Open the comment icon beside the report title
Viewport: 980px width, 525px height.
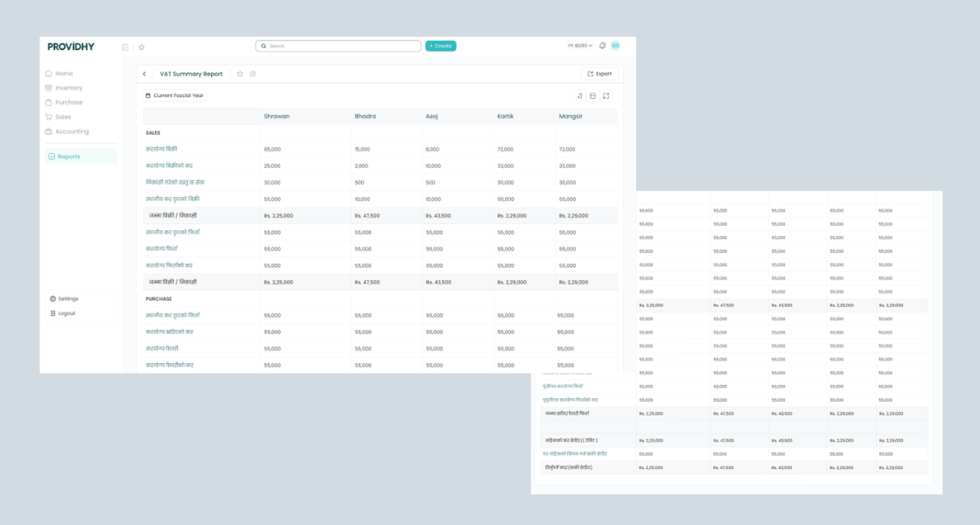(253, 74)
